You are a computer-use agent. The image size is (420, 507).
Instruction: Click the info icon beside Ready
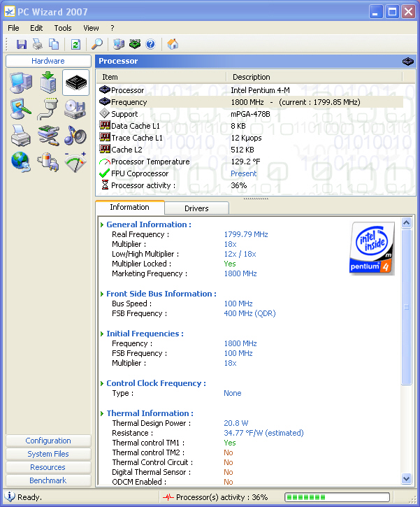(10, 497)
